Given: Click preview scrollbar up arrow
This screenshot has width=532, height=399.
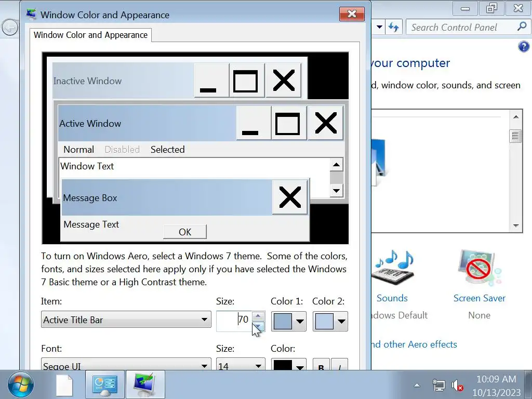Looking at the screenshot, I should [x=336, y=165].
